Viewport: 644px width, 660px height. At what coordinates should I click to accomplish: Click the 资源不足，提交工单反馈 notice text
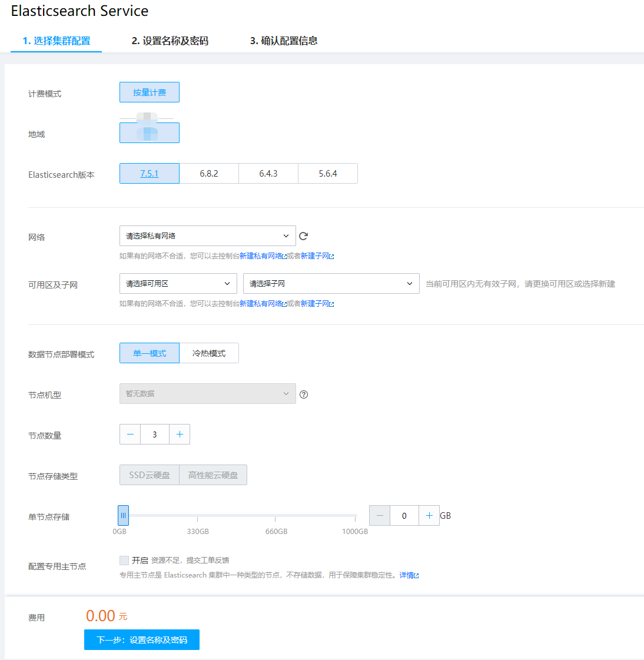(x=190, y=560)
